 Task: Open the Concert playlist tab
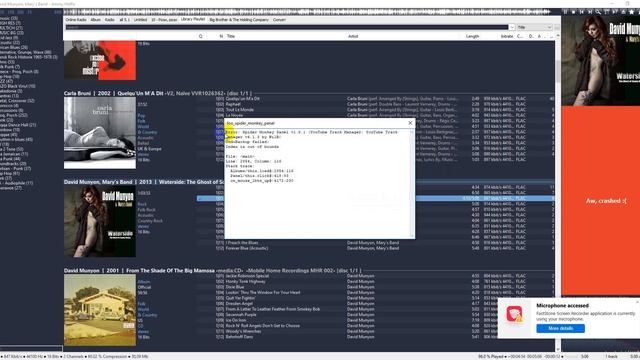coord(279,20)
